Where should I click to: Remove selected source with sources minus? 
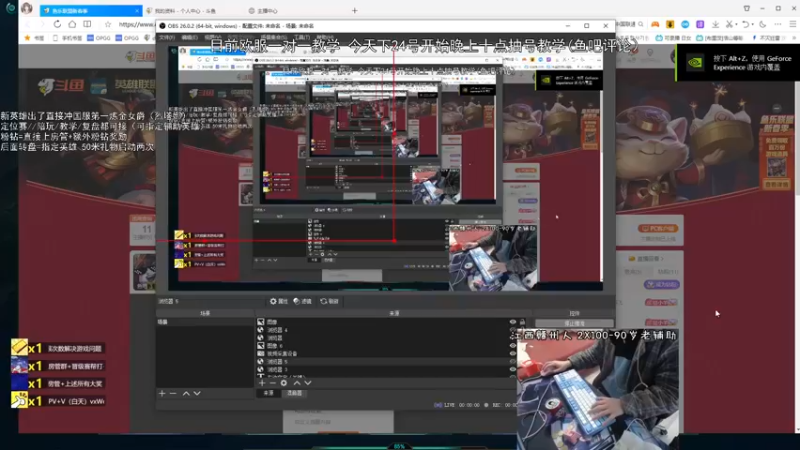click(272, 383)
